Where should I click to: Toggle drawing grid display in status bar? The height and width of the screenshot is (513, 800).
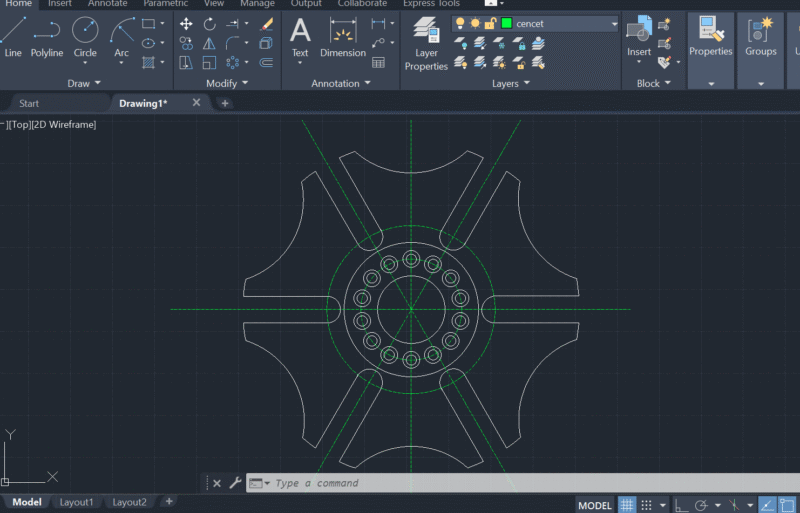coord(627,505)
